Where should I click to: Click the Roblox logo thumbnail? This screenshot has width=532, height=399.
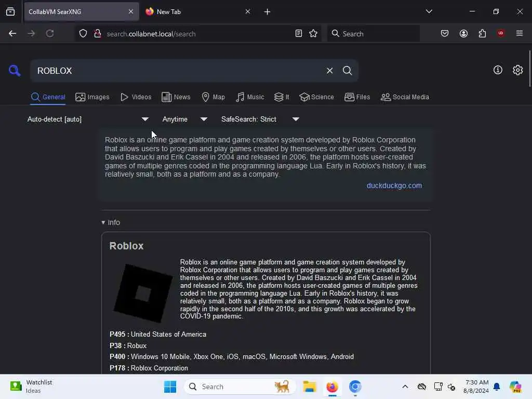point(143,293)
